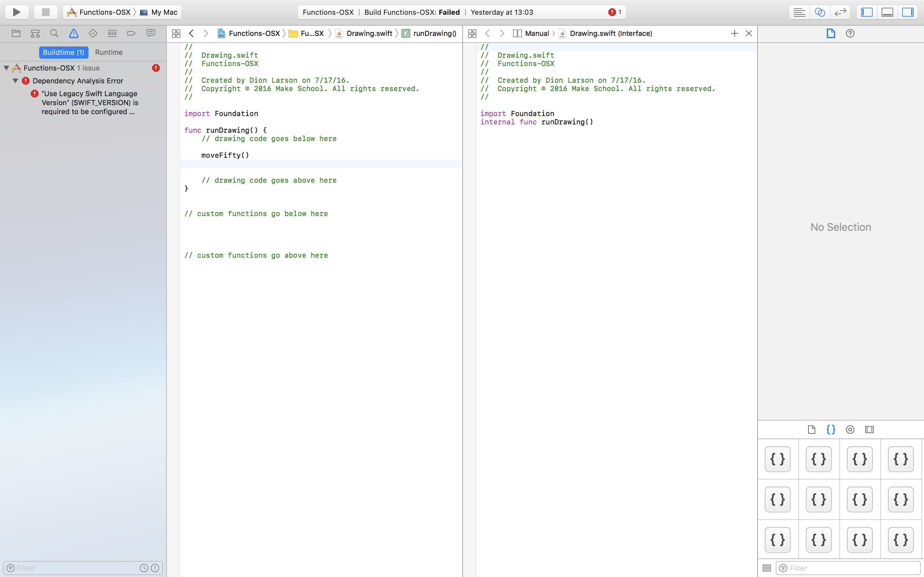Open the Project navigator folder icon

click(x=16, y=33)
